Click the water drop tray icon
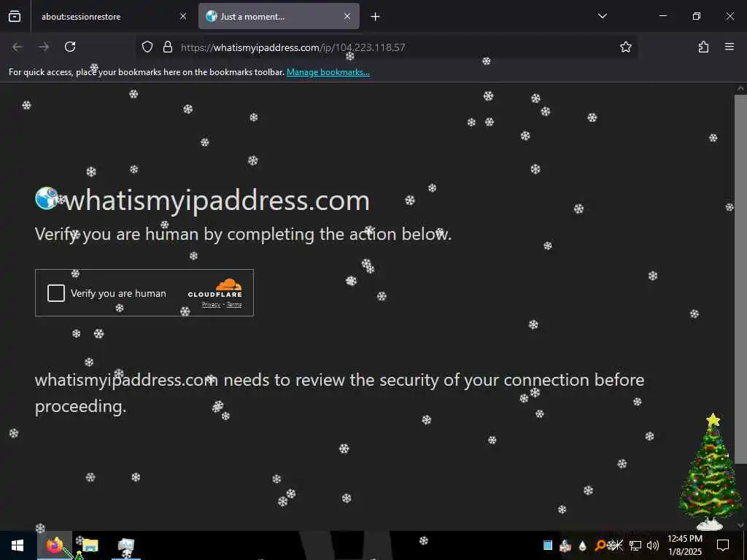 click(x=582, y=545)
